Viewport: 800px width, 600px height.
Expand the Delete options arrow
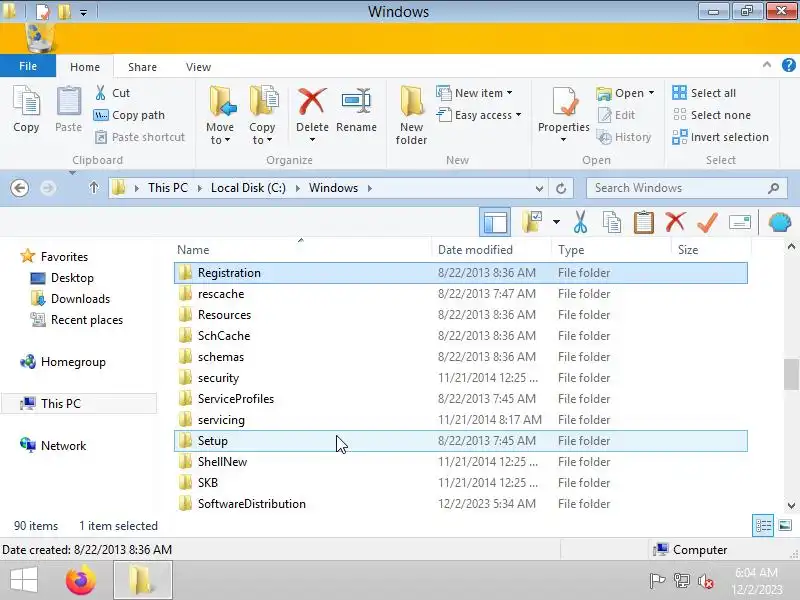pyautogui.click(x=312, y=140)
